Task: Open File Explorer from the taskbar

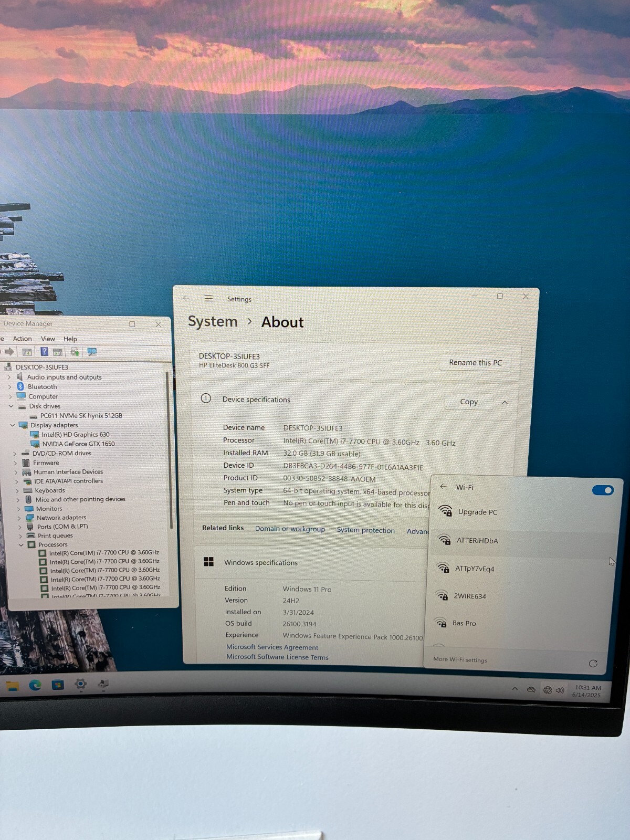Action: coord(12,685)
